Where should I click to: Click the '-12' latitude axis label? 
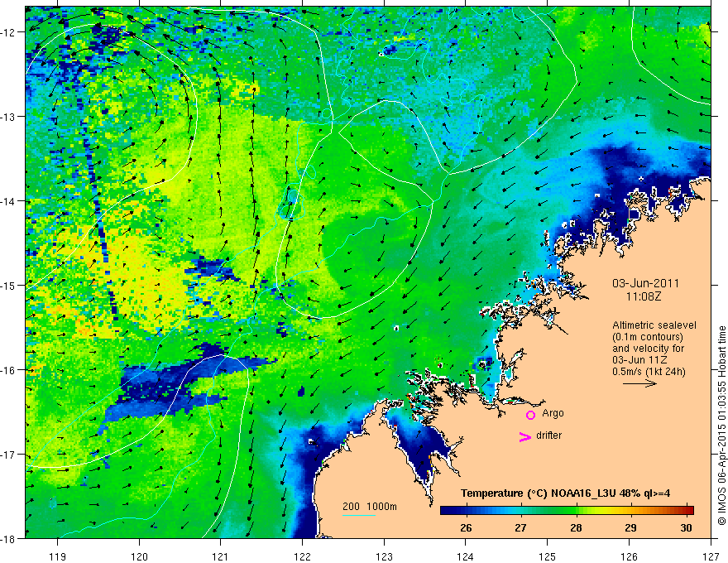point(8,32)
